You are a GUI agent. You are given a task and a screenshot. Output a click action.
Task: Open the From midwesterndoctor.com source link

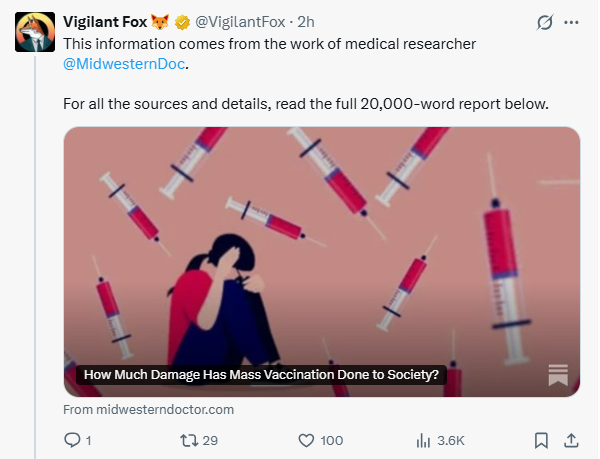point(148,409)
